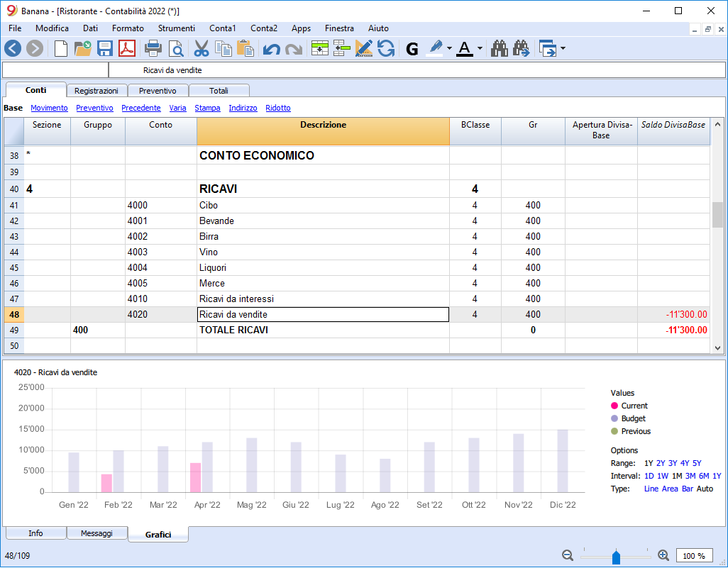Open a file with the folder icon

coord(83,48)
